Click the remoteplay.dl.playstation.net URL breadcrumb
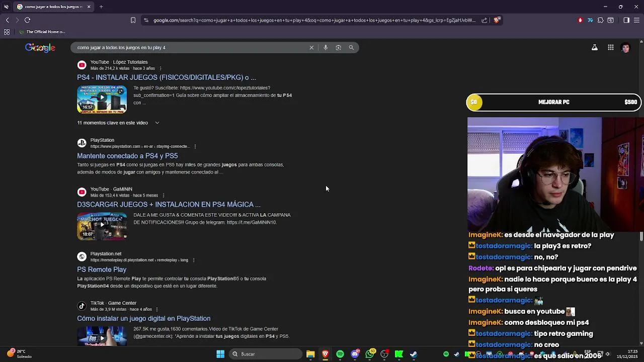This screenshot has width=644, height=362. click(139, 260)
